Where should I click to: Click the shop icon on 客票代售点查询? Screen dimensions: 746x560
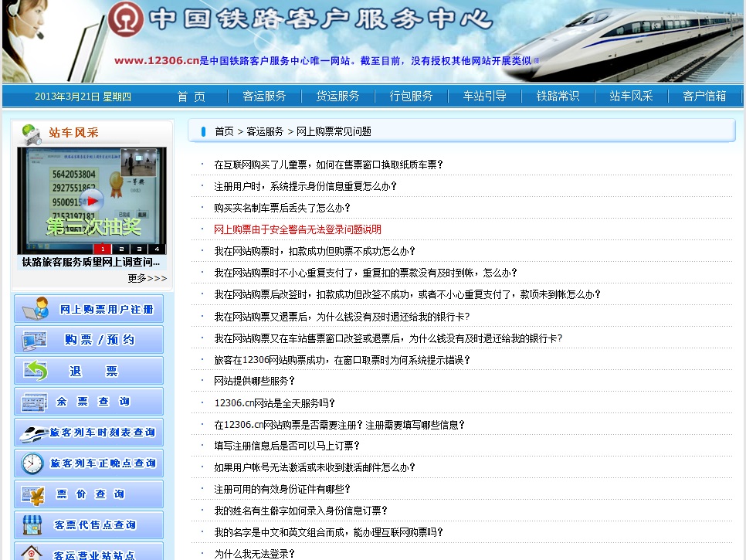tap(32, 525)
